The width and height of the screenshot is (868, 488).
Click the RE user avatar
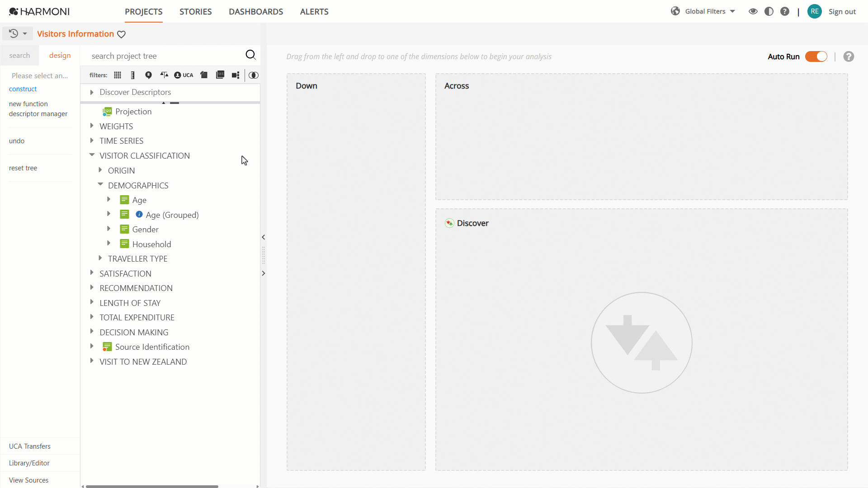[x=815, y=11]
